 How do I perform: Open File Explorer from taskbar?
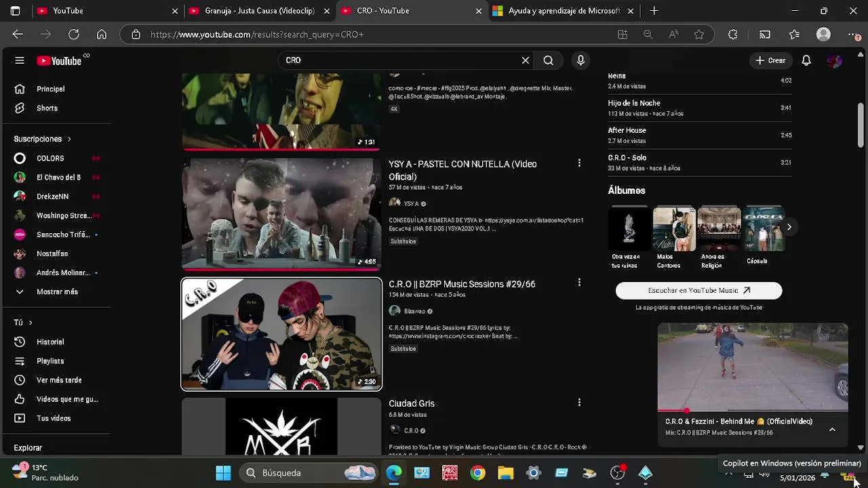pos(506,473)
